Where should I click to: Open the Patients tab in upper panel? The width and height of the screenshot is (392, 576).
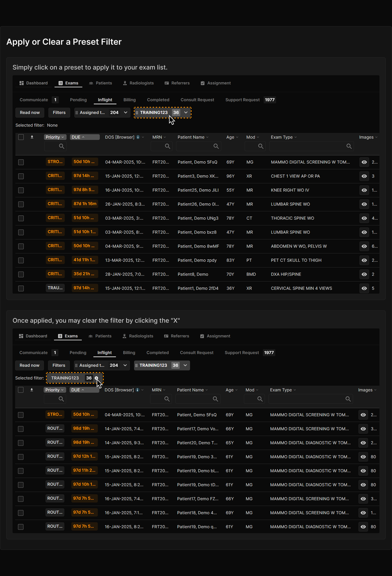[x=101, y=83]
